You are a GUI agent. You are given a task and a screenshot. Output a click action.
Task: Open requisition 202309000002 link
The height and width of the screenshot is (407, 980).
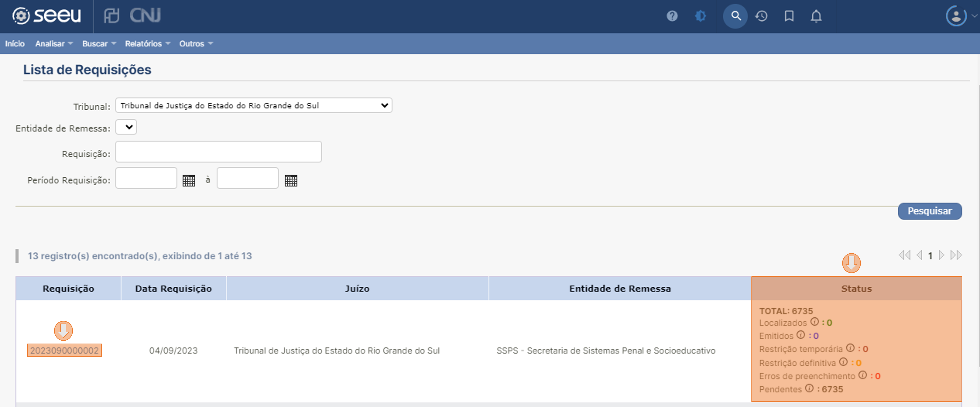[x=64, y=350]
